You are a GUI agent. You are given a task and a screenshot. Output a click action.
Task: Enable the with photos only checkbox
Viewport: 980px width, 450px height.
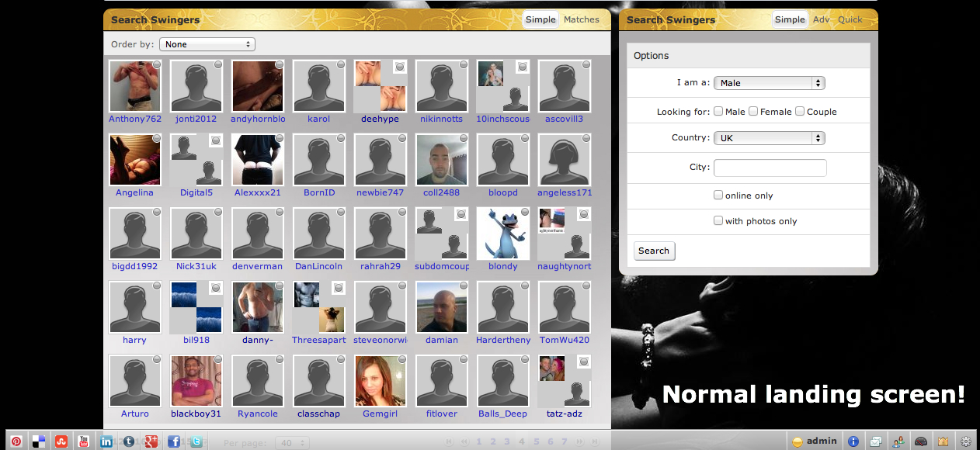tap(718, 221)
